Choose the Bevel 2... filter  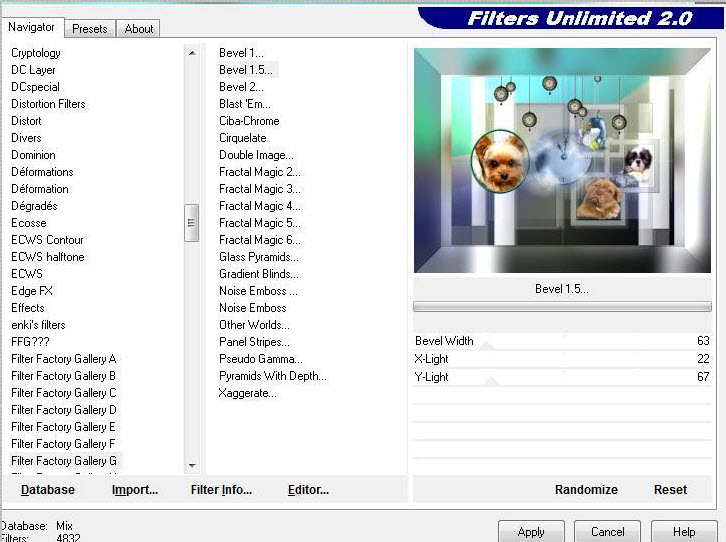click(x=241, y=87)
